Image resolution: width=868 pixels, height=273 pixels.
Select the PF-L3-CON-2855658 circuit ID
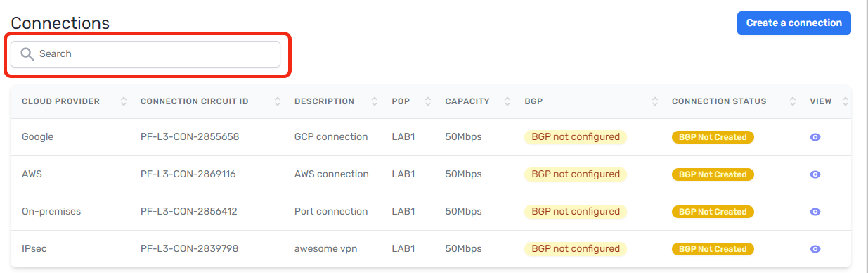point(190,137)
